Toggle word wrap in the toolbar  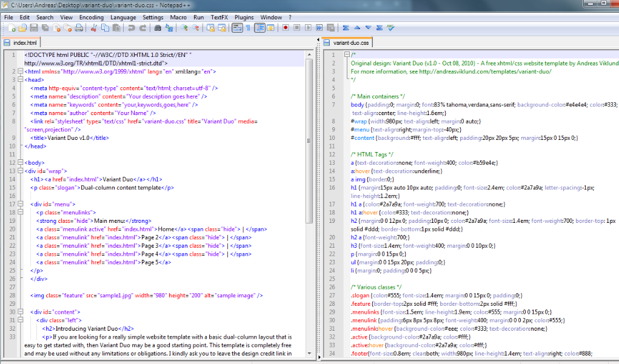237,28
